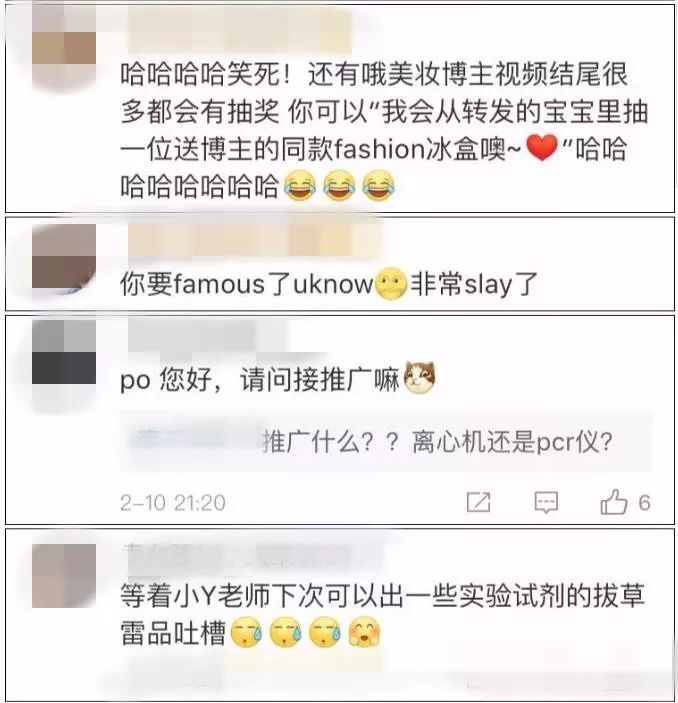Click the 2-10 21:20 timestamp
This screenshot has height=703, width=678.
click(173, 503)
